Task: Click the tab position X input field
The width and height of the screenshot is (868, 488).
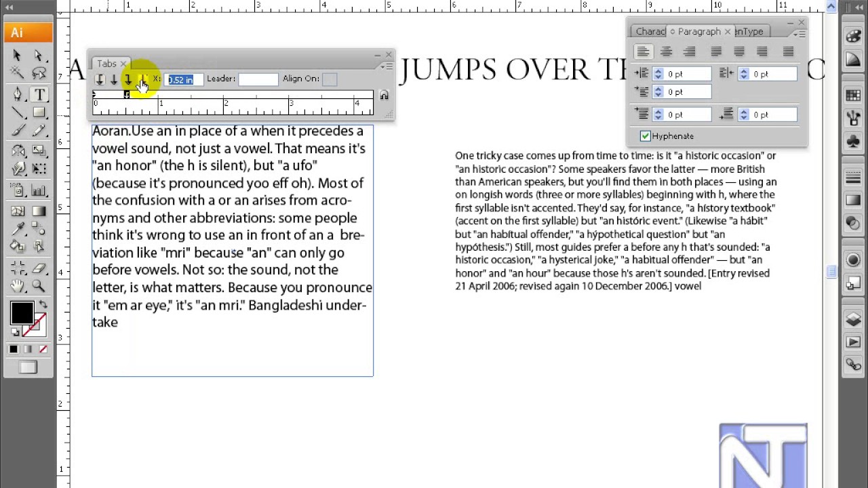Action: [182, 79]
